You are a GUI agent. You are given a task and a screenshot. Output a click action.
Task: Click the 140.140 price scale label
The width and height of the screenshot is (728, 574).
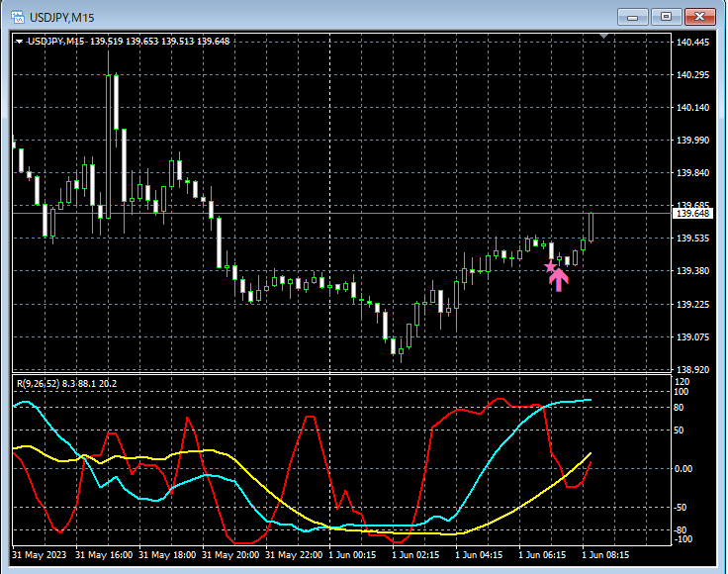[x=692, y=107]
